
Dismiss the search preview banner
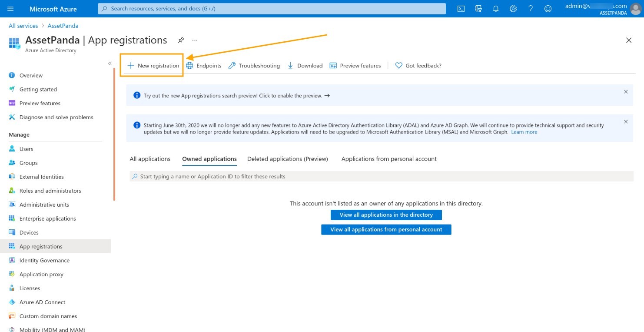(x=626, y=92)
